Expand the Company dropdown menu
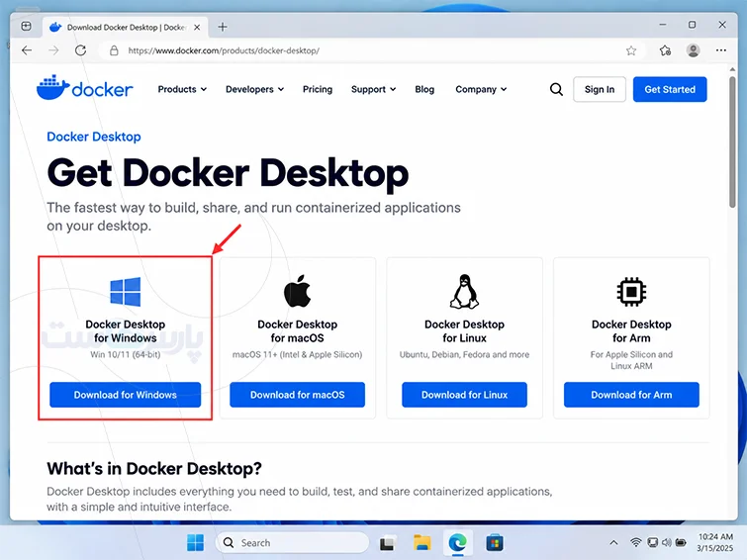 coord(481,89)
